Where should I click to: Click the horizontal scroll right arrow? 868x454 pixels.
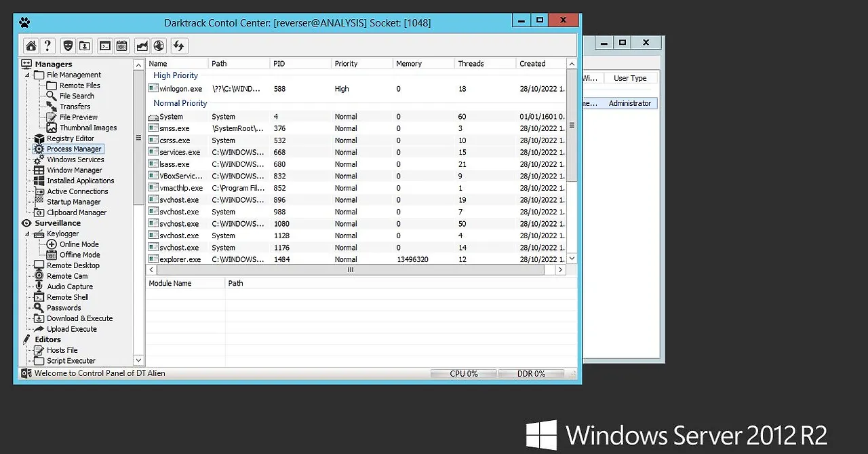click(560, 269)
